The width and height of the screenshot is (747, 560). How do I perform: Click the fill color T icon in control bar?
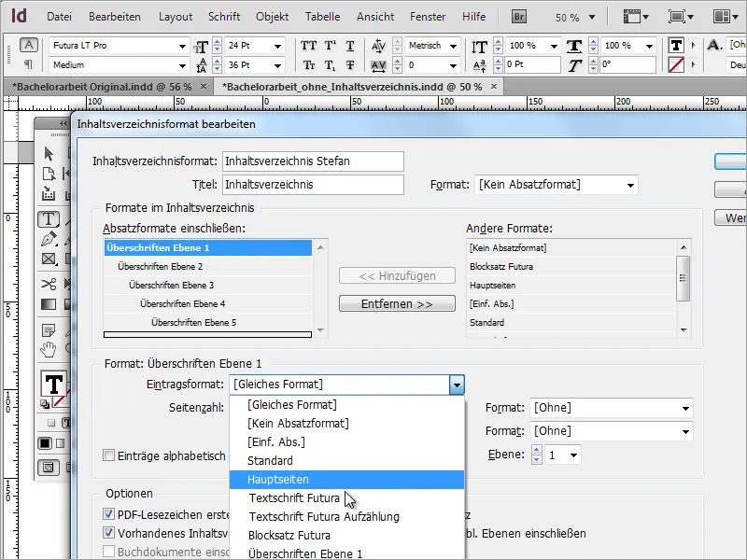[676, 46]
